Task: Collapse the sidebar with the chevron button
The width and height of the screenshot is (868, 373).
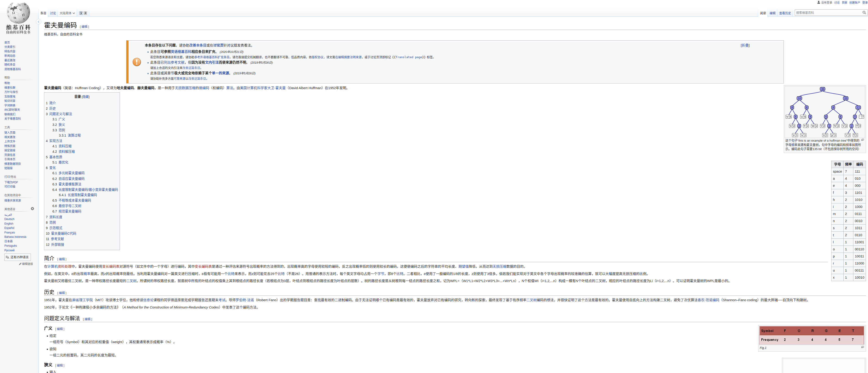Action: (39, 22)
